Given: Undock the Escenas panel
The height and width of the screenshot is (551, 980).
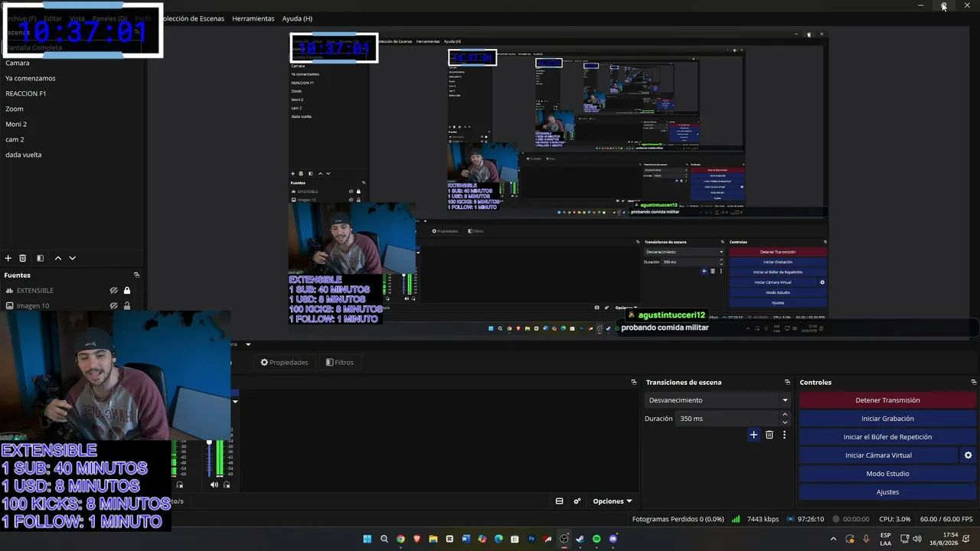Looking at the screenshot, I should click(136, 32).
